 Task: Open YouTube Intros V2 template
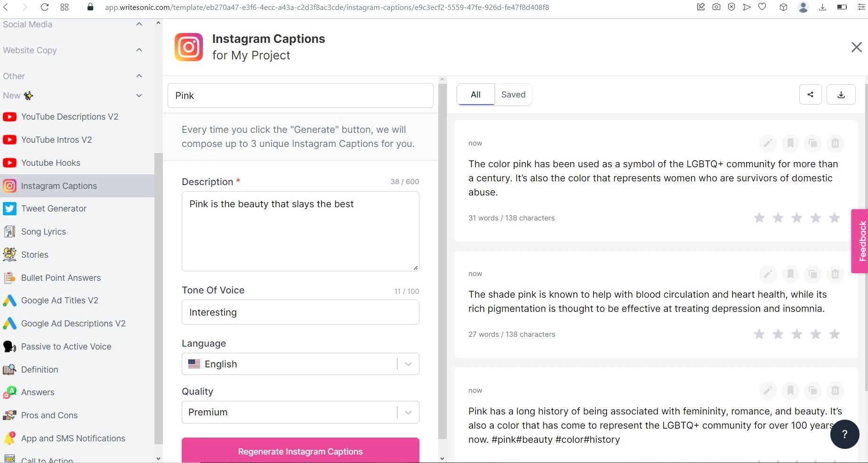point(77,140)
